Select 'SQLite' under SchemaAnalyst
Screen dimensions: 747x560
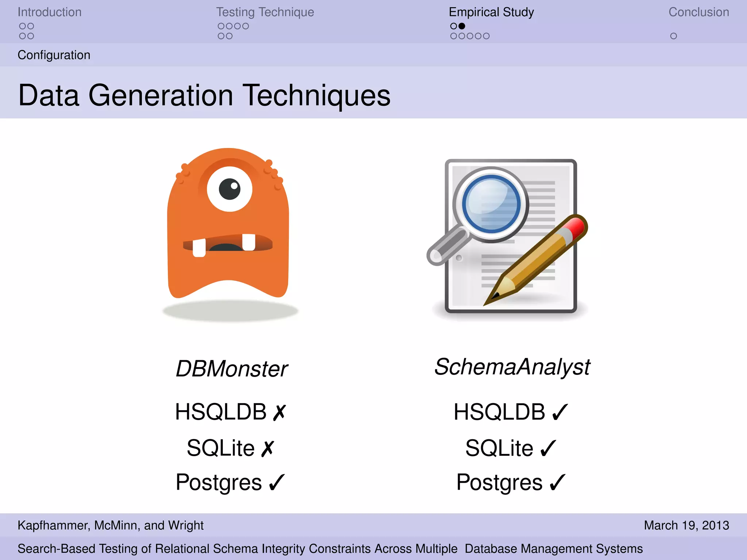(499, 448)
